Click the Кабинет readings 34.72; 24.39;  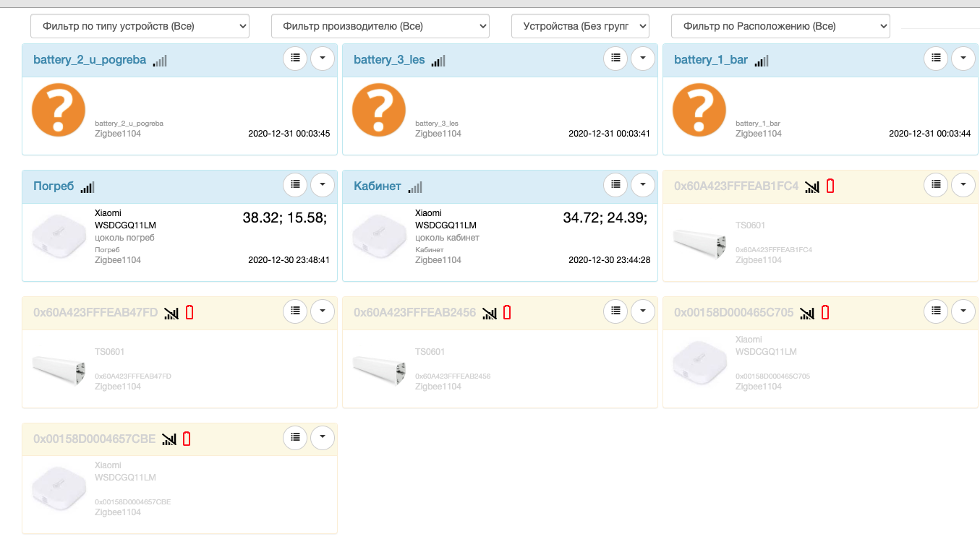coord(605,218)
